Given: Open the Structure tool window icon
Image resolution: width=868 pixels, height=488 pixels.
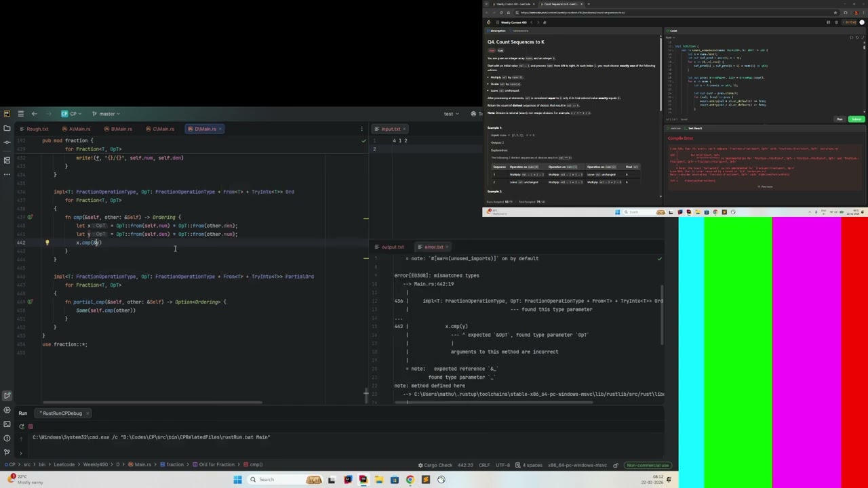Looking at the screenshot, I should click(7, 160).
